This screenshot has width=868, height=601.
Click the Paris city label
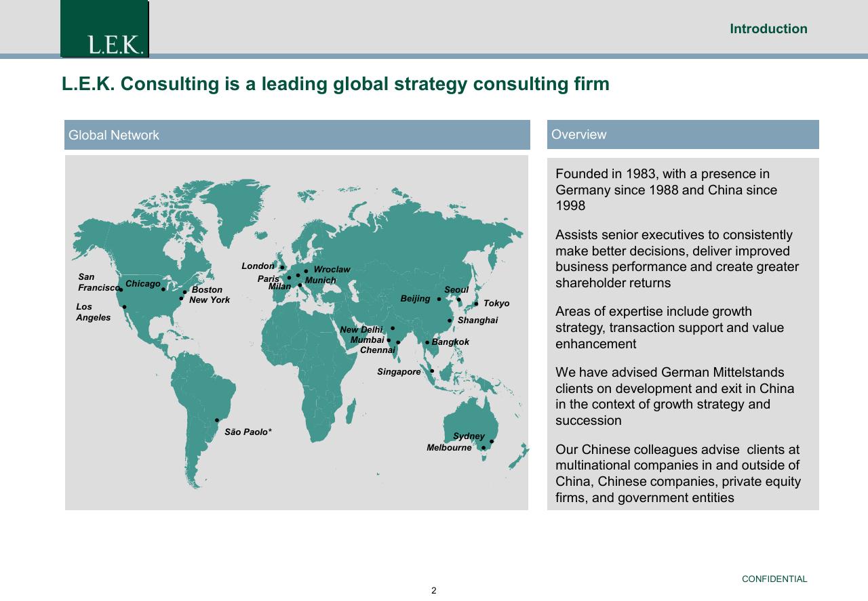(x=268, y=279)
